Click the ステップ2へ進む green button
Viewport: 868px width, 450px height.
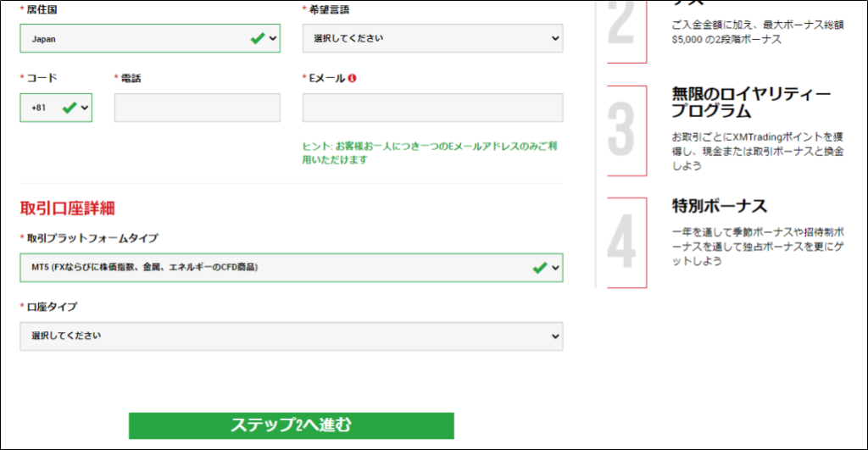(x=292, y=425)
